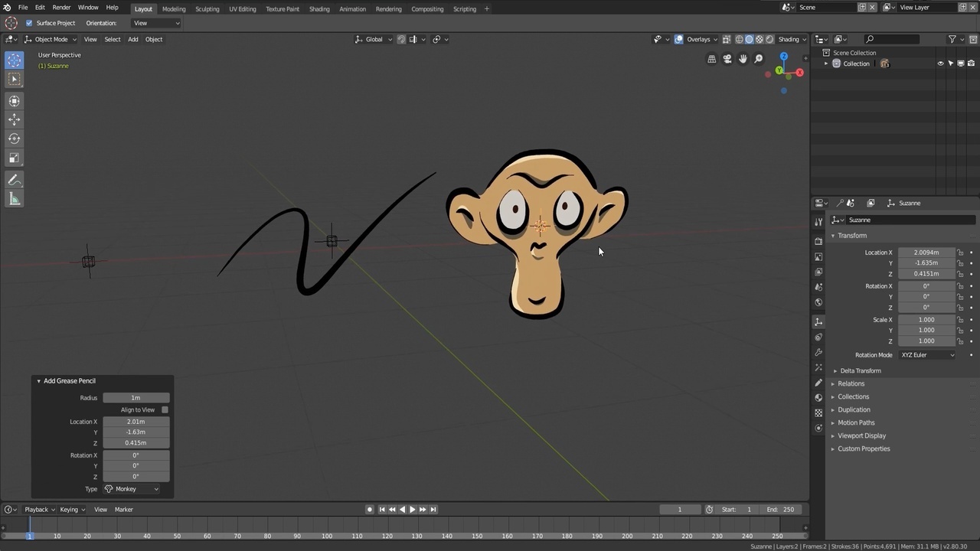Open the Overlays dropdown in the viewport header
The image size is (980, 551).
point(715,39)
